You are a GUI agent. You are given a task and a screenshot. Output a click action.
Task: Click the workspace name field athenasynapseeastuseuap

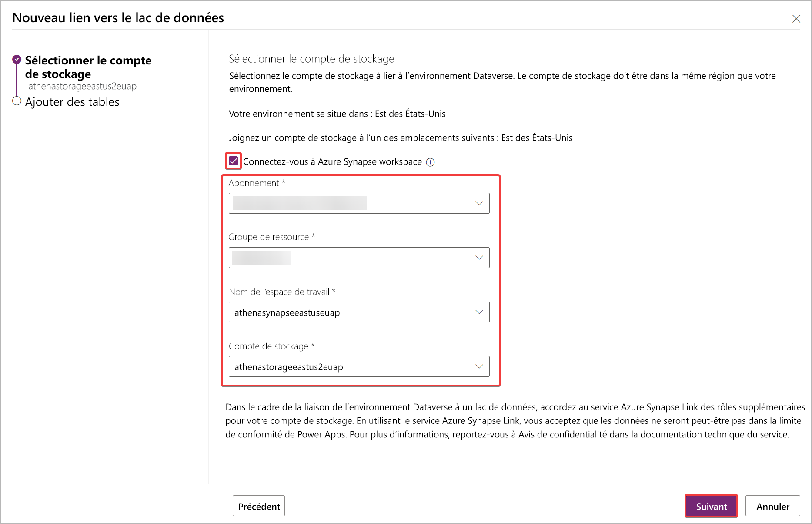point(359,312)
